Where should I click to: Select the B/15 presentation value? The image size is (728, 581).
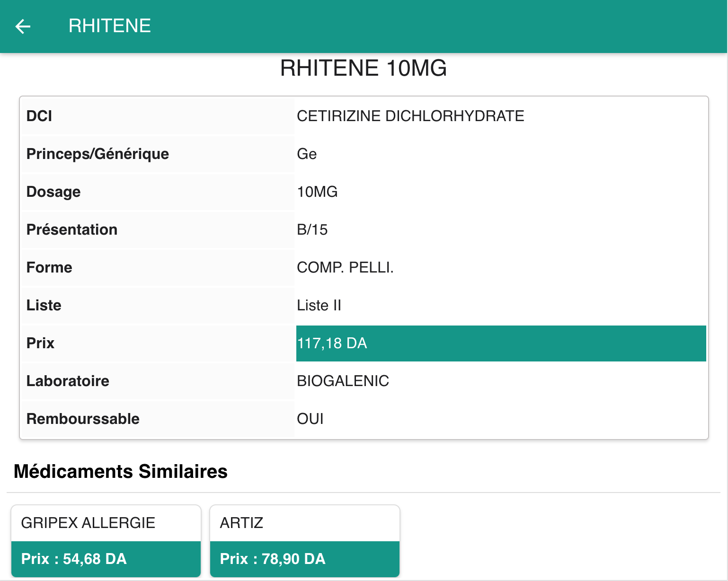pyautogui.click(x=312, y=229)
